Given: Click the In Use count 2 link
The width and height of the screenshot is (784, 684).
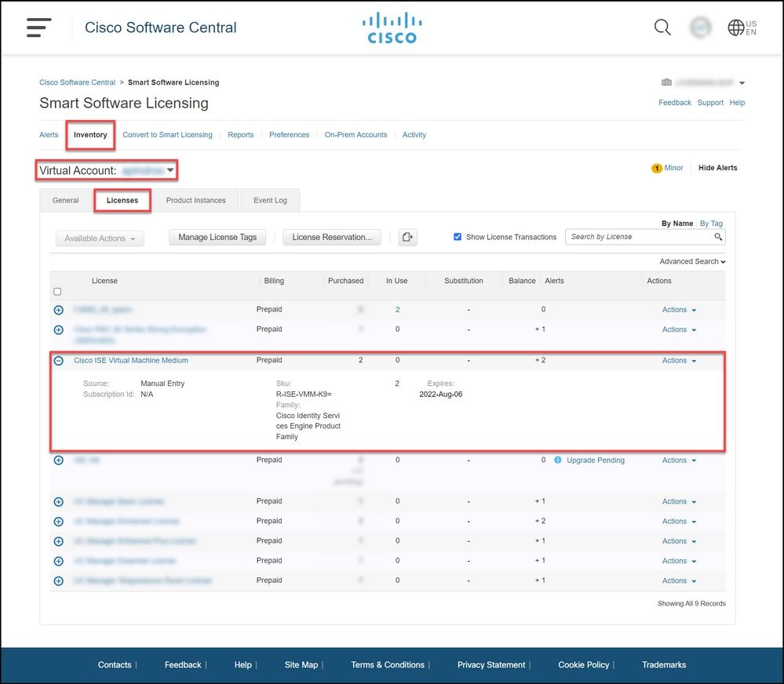Looking at the screenshot, I should coord(398,310).
